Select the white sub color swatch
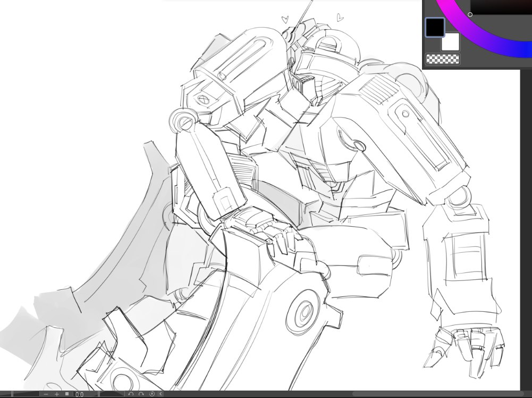The width and height of the screenshot is (532, 398). click(451, 42)
